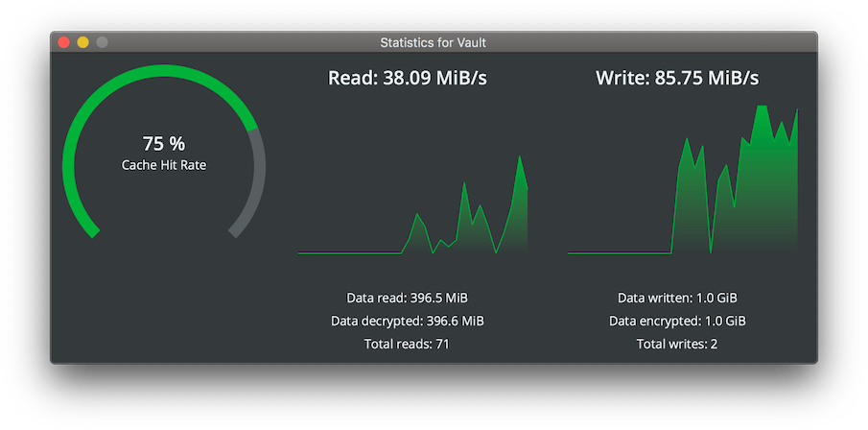The height and width of the screenshot is (430, 868).
Task: Click the flat baseline of write graph
Action: click(620, 253)
